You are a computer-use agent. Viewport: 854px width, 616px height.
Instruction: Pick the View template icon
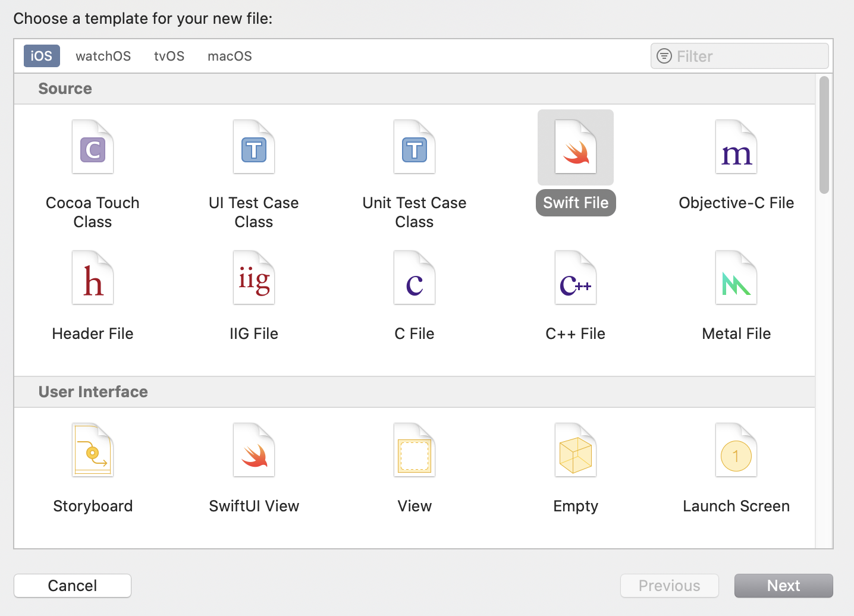click(415, 450)
